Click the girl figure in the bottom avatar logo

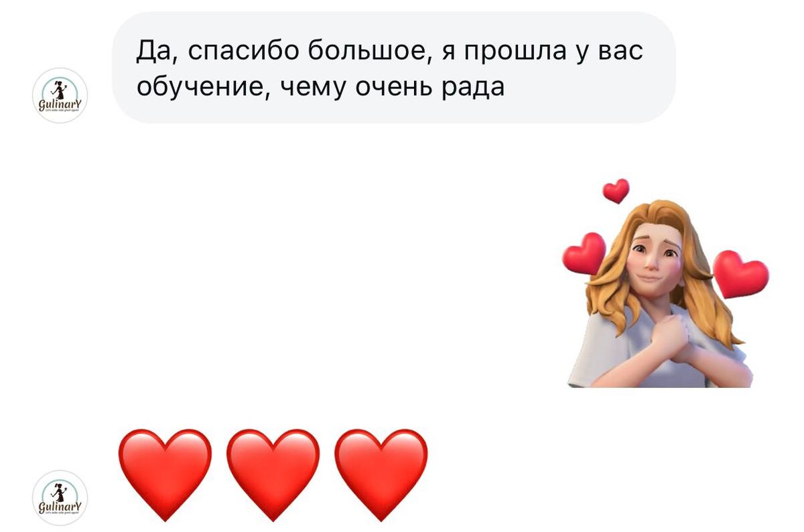click(60, 491)
